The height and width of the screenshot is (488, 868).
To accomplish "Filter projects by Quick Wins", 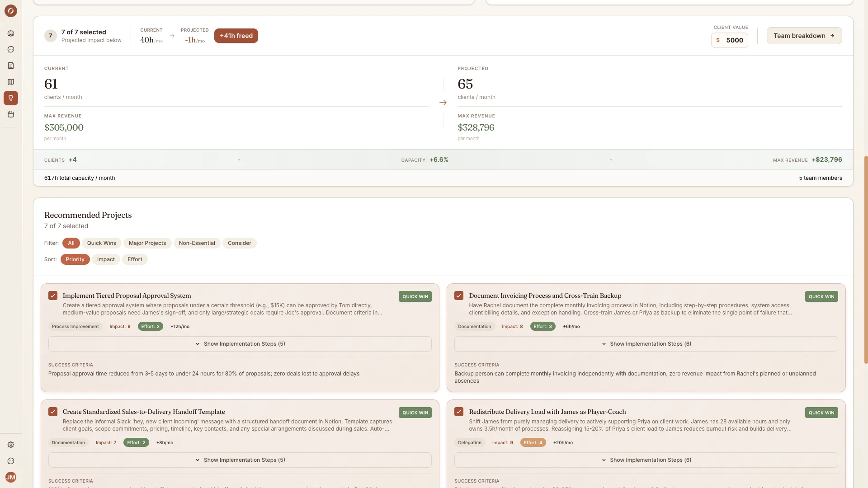I will pyautogui.click(x=101, y=243).
